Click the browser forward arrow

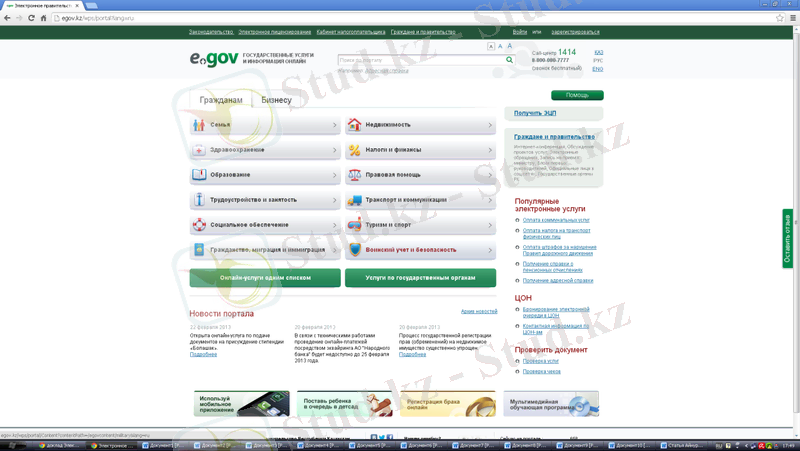point(19,18)
